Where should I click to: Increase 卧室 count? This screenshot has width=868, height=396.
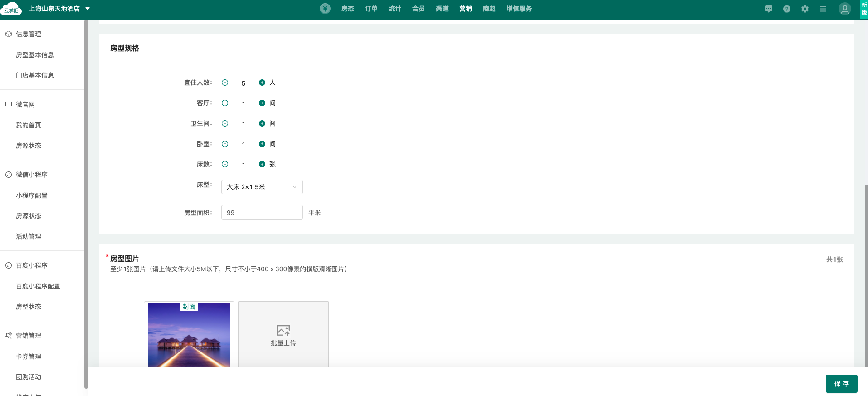click(262, 144)
